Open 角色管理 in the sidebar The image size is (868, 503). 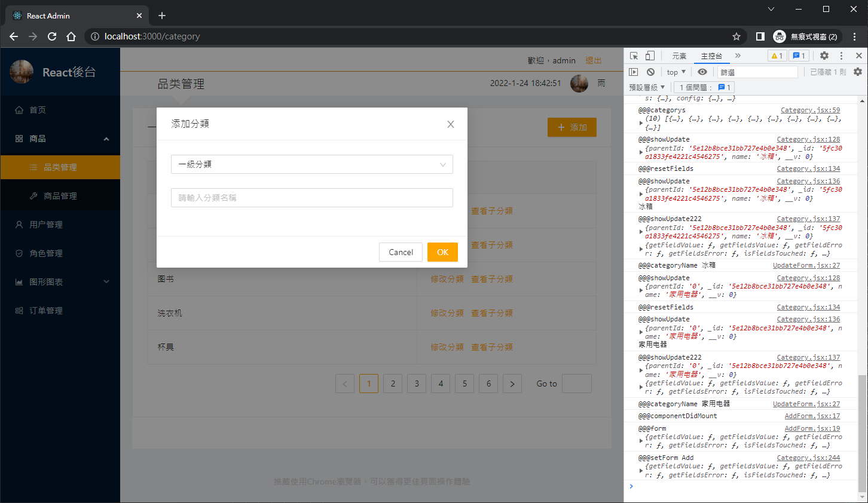tap(60, 253)
